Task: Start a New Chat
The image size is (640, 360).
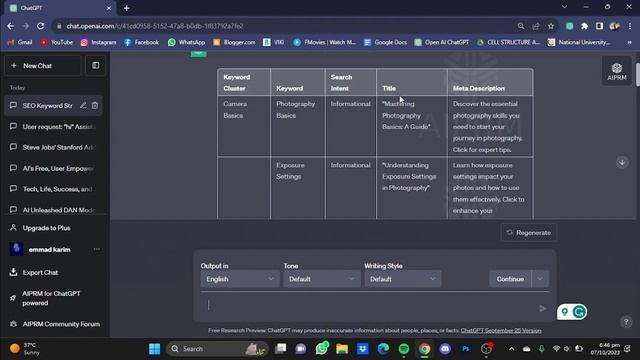Action: coord(42,66)
